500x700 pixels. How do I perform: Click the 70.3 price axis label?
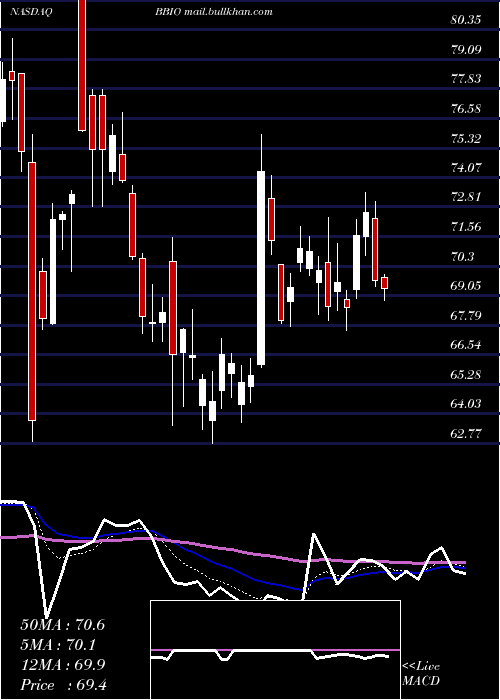[462, 257]
